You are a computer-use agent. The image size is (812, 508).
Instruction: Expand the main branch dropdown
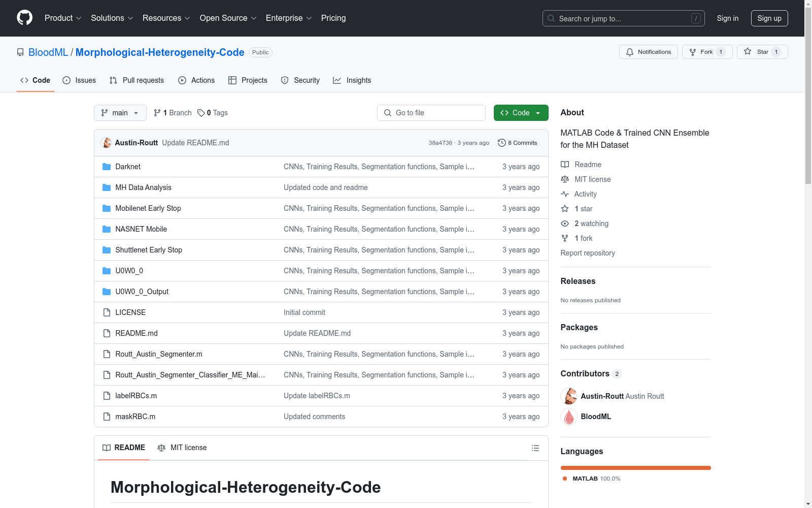click(x=120, y=113)
